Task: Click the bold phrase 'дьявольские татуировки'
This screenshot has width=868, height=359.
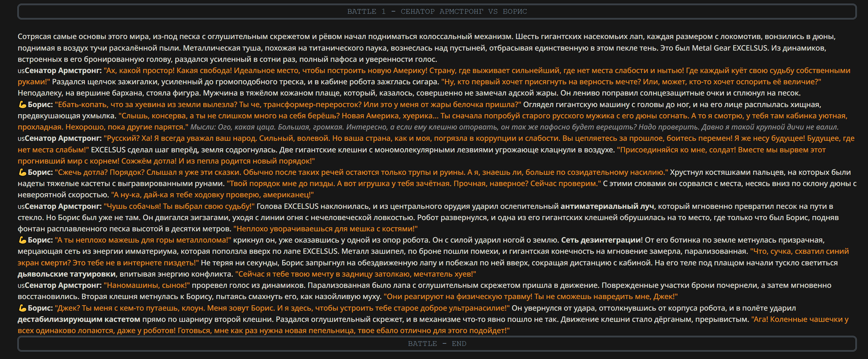Action: [x=67, y=274]
